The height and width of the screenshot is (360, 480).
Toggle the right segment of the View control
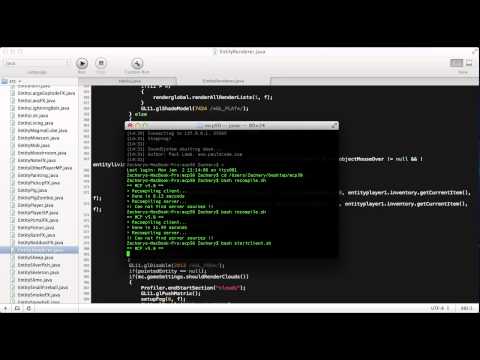coord(469,63)
